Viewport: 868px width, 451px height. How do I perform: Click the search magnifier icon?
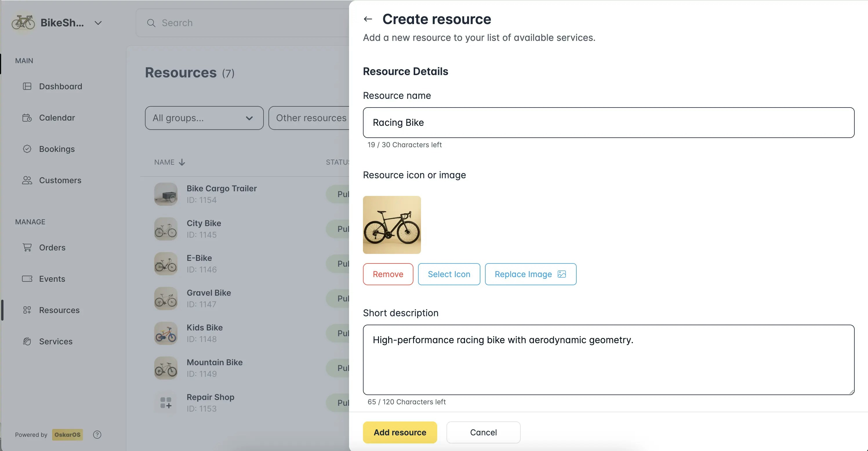pyautogui.click(x=151, y=23)
